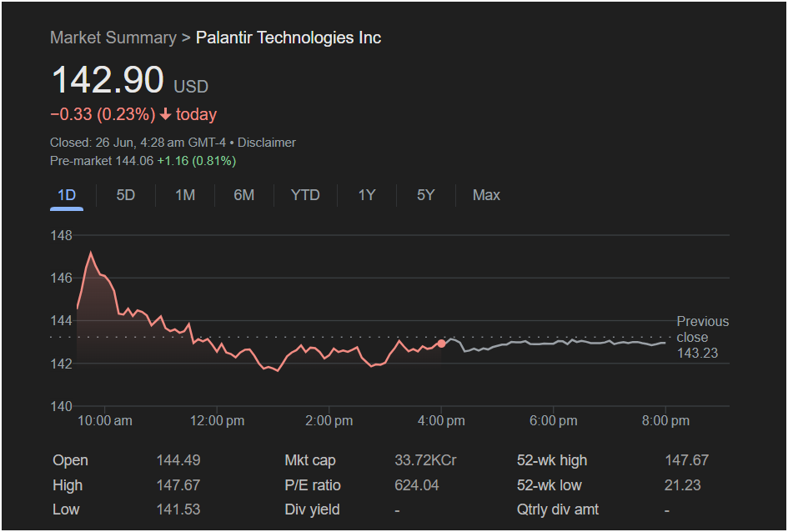This screenshot has height=532, width=788.
Task: Click the +1.16 (0.81%) pre-market change
Action: point(197,161)
